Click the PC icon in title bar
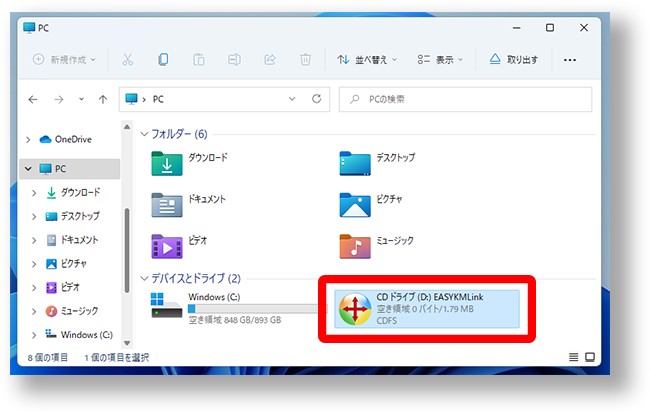 pyautogui.click(x=29, y=28)
